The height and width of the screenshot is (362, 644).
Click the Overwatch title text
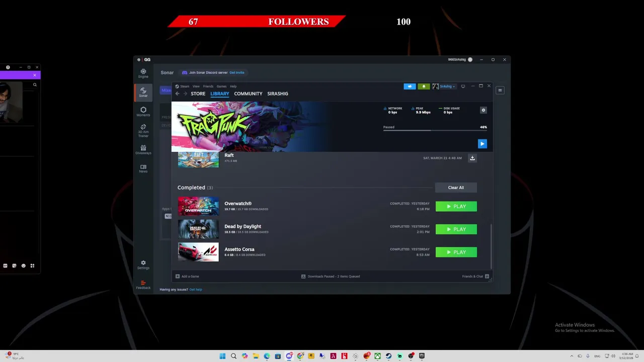point(238,204)
